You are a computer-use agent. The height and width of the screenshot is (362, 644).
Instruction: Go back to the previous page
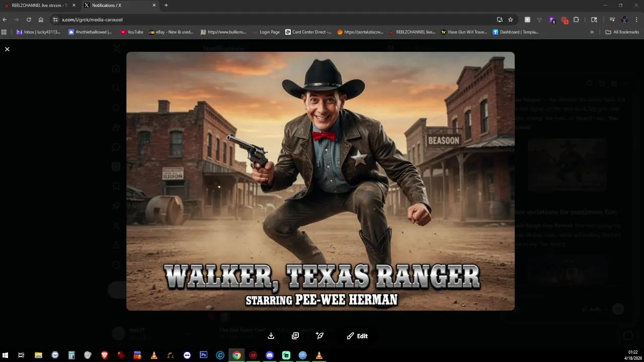pyautogui.click(x=5, y=20)
